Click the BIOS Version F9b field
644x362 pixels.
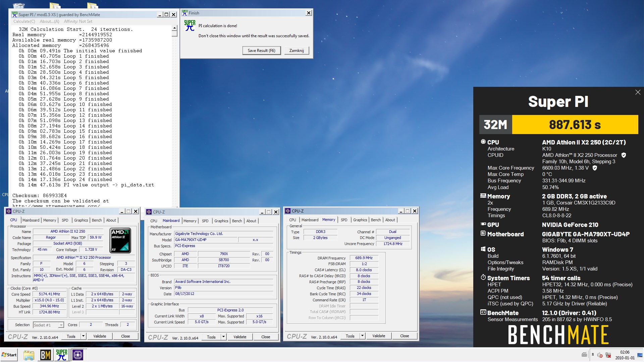[x=224, y=288]
